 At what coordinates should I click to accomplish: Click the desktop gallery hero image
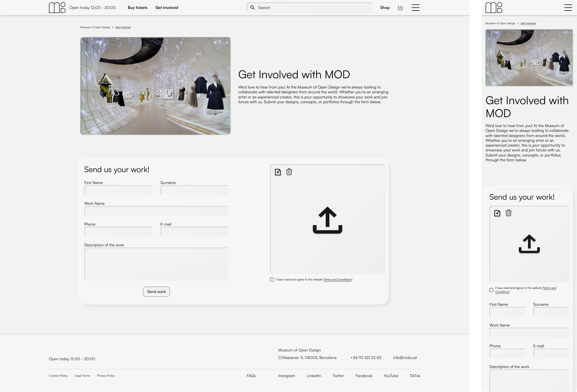click(x=155, y=86)
